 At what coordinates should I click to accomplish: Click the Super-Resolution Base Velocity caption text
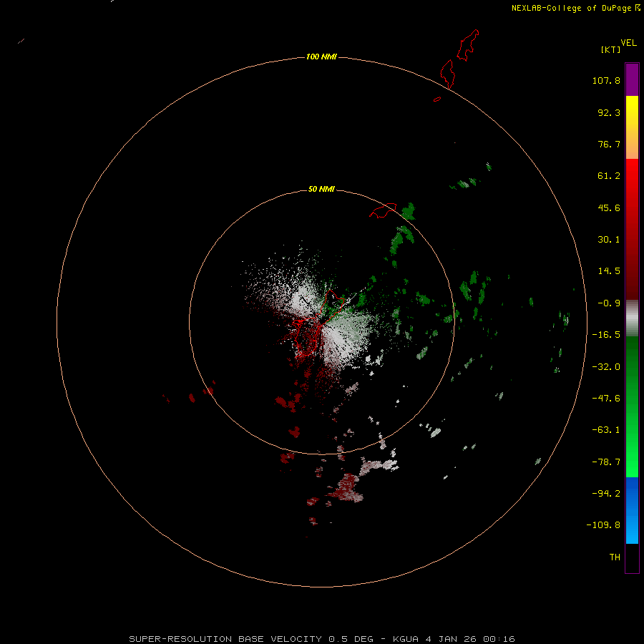coord(322,639)
